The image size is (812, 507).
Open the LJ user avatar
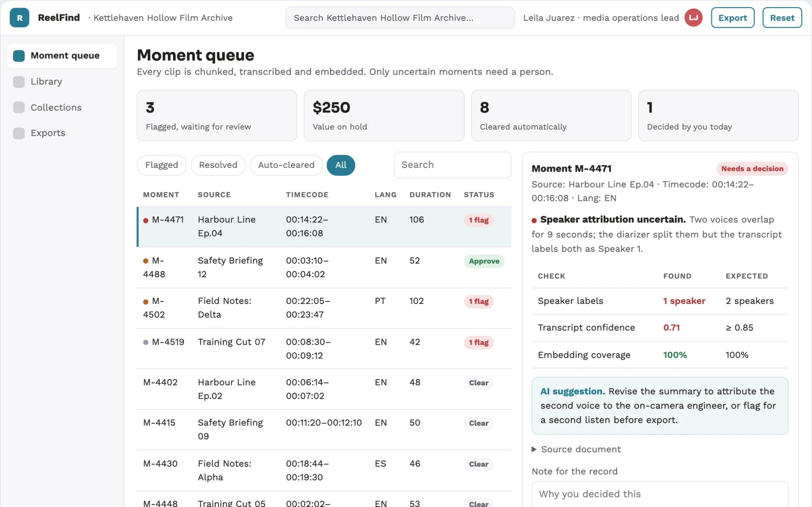coord(693,18)
